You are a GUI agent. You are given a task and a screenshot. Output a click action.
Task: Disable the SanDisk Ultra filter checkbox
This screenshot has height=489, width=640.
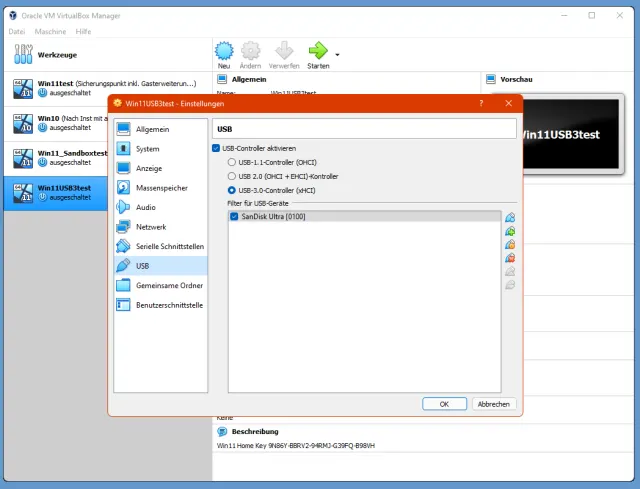point(234,216)
